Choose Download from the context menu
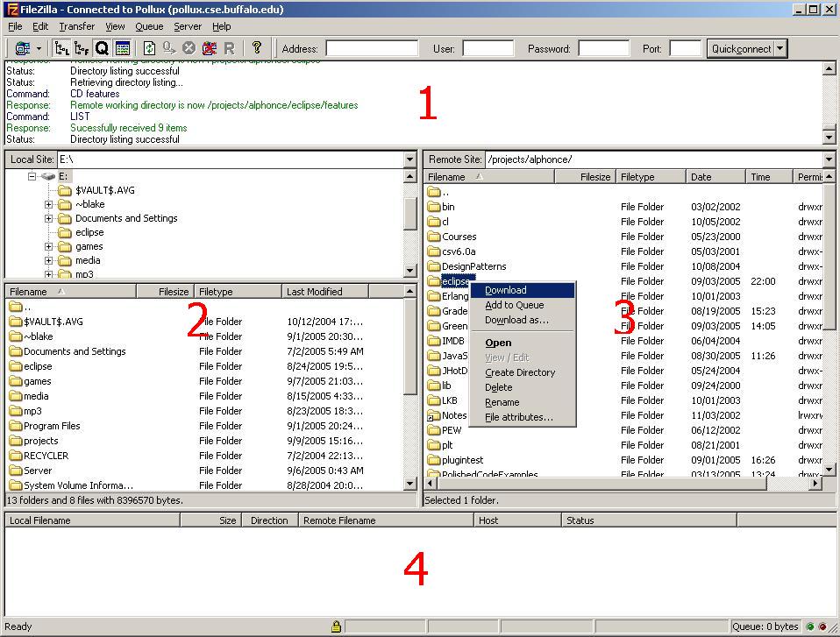The height and width of the screenshot is (637, 840). 506,290
